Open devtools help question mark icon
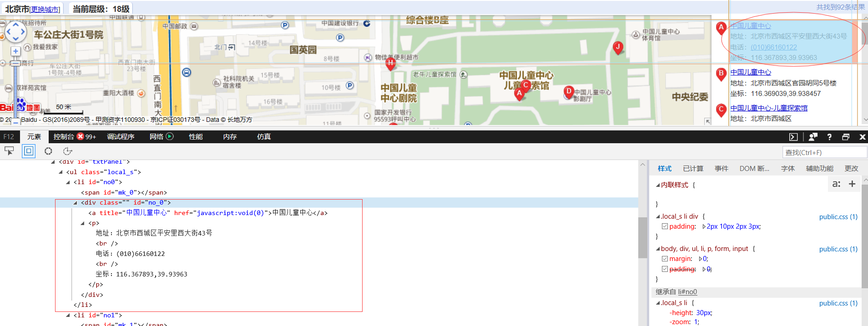Viewport: 868px width, 326px height. tap(829, 137)
